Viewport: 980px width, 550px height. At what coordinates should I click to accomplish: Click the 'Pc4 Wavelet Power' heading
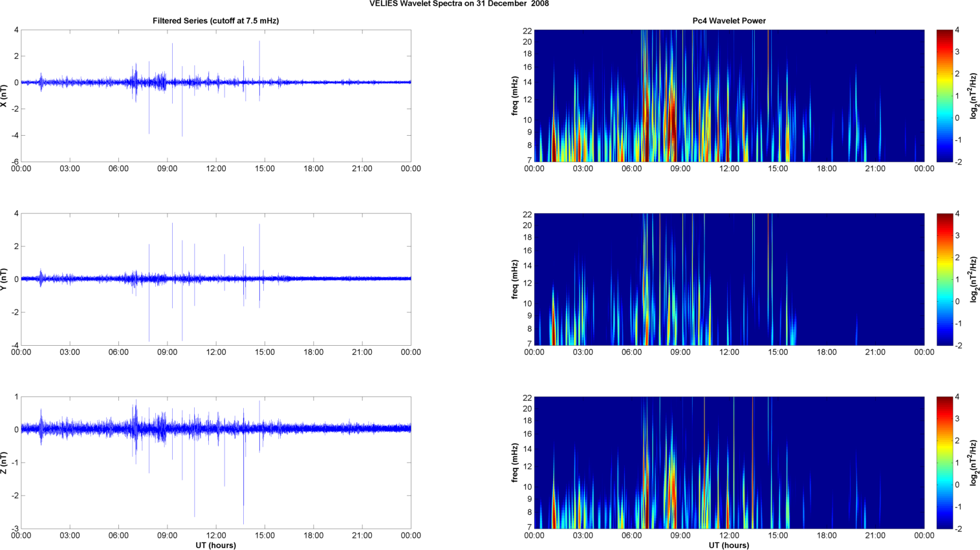[729, 21]
